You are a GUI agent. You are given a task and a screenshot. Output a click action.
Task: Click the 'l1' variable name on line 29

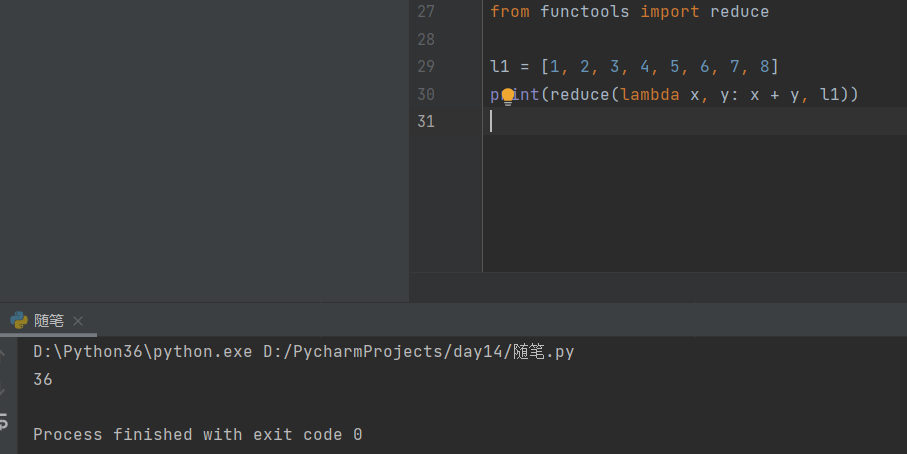point(499,67)
